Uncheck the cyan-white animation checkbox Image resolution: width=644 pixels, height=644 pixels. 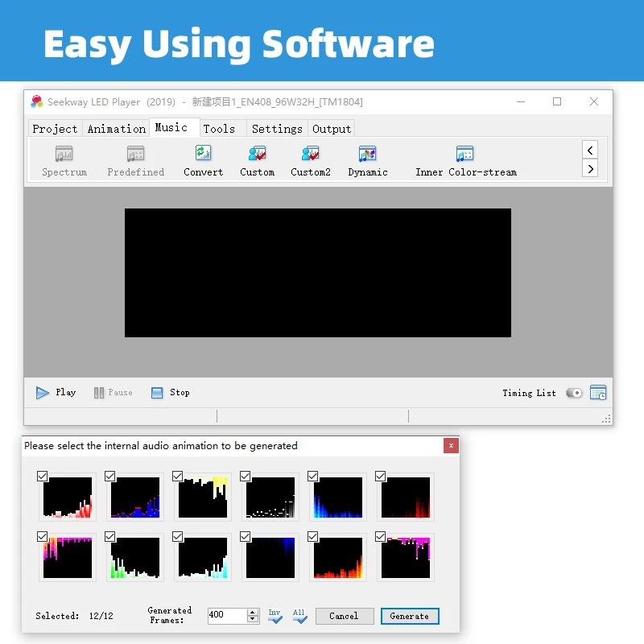[177, 536]
